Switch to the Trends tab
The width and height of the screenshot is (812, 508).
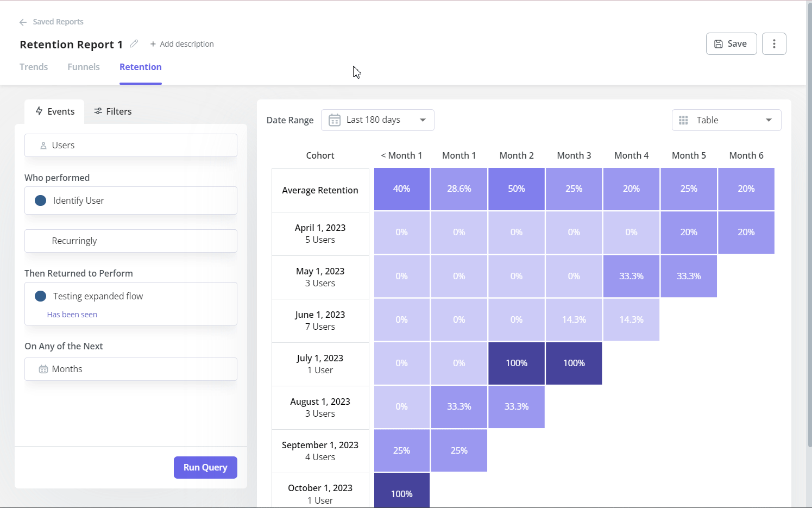tap(34, 66)
